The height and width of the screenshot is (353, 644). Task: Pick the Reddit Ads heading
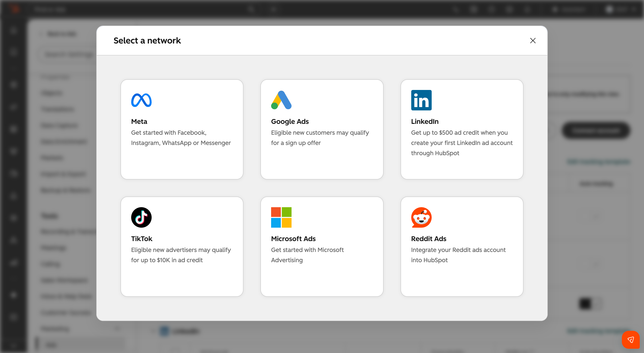tap(428, 239)
